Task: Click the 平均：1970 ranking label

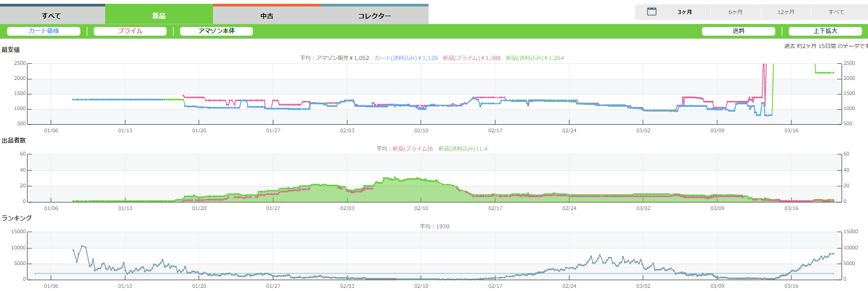Action: click(x=435, y=226)
